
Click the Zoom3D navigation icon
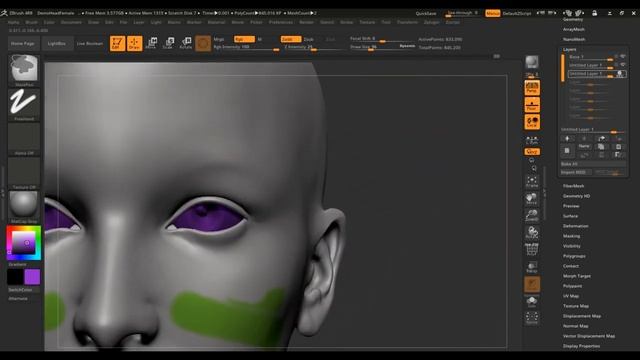coord(532,216)
